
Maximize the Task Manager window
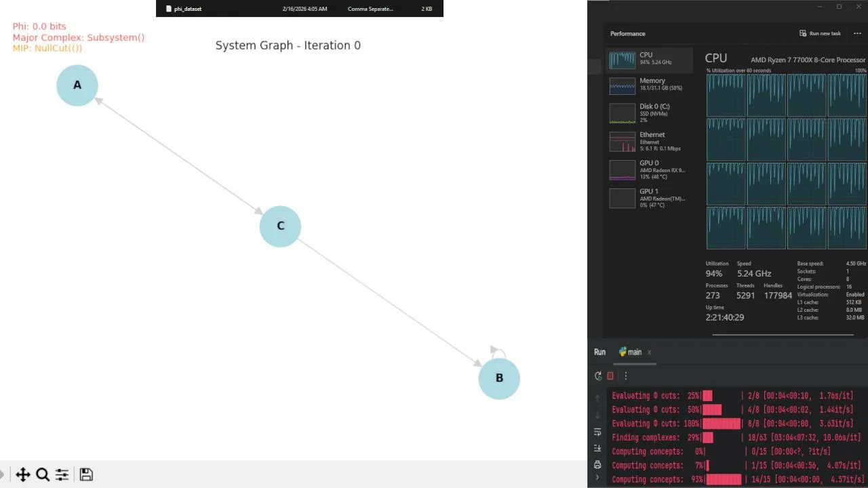pos(839,7)
